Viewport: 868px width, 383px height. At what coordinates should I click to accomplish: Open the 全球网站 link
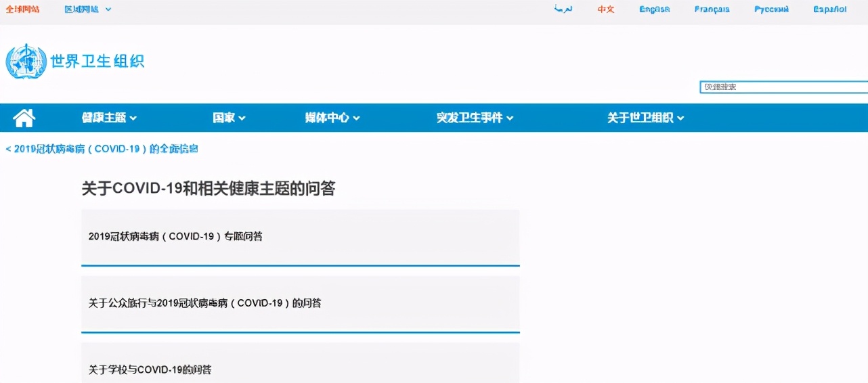pyautogui.click(x=22, y=9)
